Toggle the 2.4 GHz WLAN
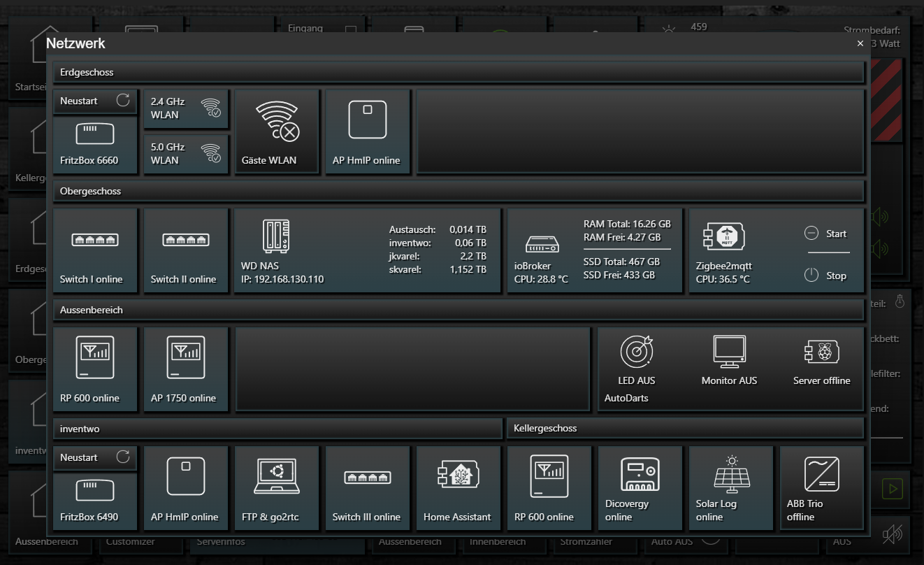The image size is (924, 565). pos(186,108)
